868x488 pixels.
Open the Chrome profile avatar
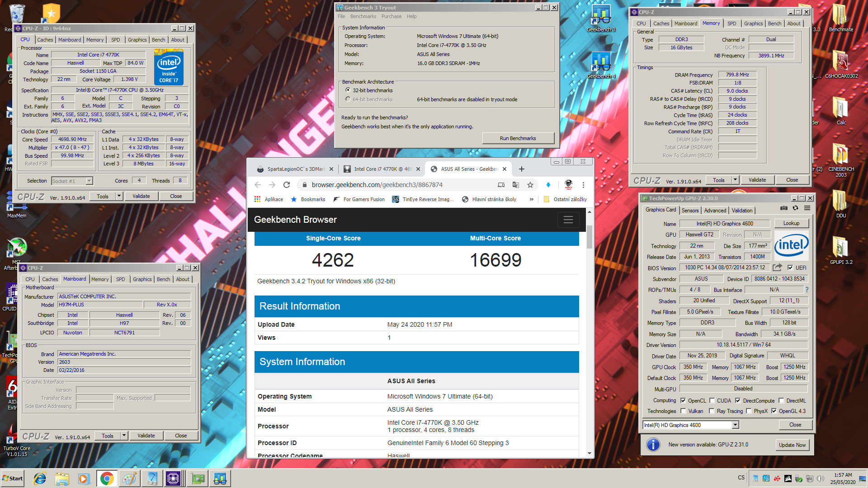pyautogui.click(x=569, y=185)
